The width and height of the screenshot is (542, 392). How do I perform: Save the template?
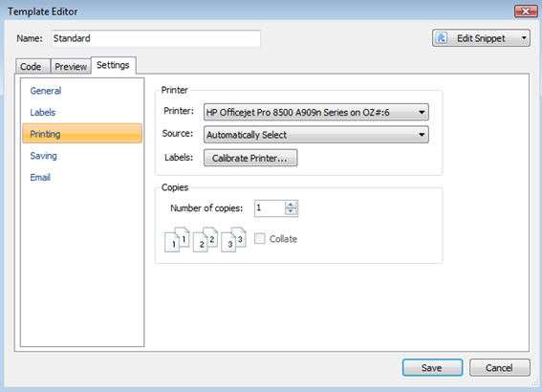(432, 367)
